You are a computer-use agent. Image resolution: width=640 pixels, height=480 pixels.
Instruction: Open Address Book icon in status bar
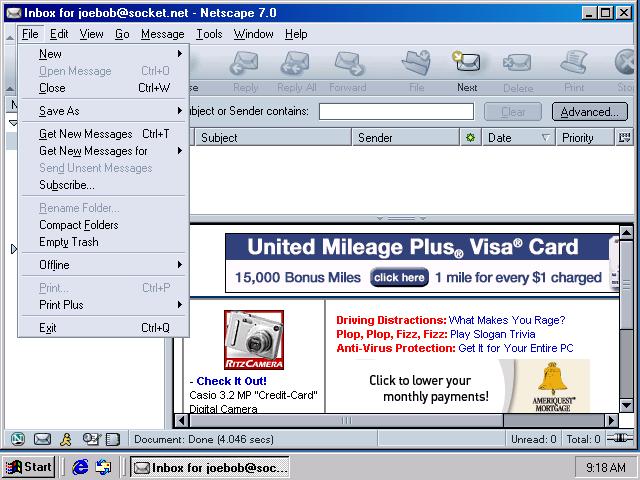coord(113,439)
